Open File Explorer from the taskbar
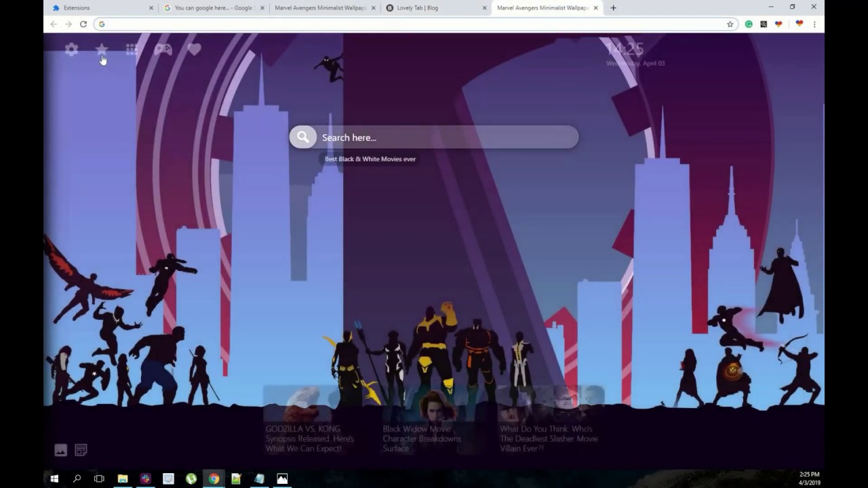 pos(123,479)
